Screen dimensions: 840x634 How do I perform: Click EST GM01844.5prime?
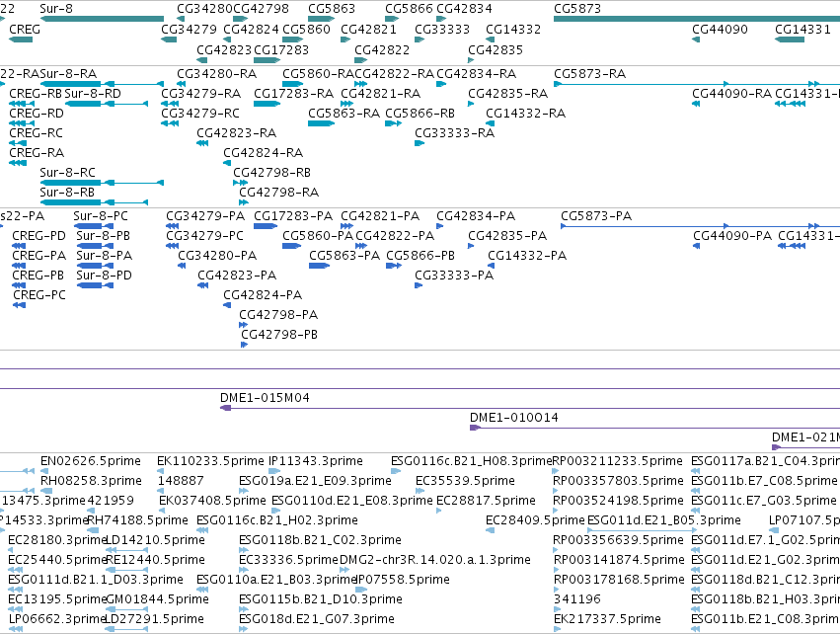157,599
